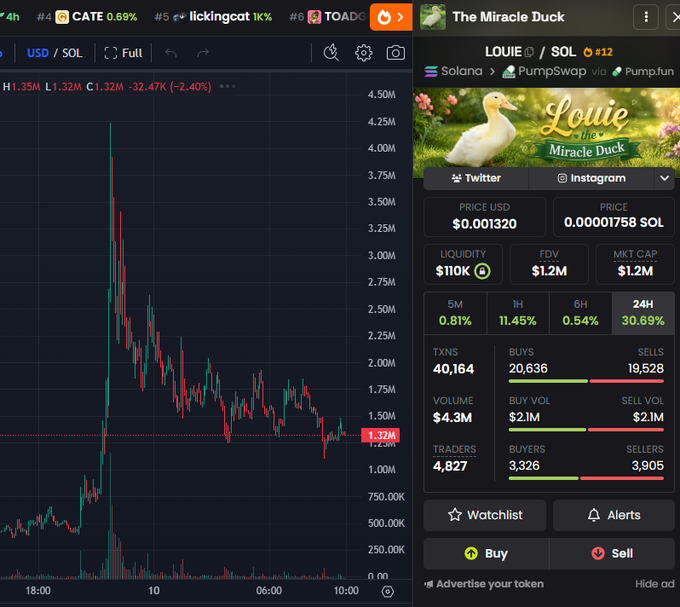The image size is (680, 607).
Task: Switch chart currency to SOL
Action: pyautogui.click(x=72, y=53)
